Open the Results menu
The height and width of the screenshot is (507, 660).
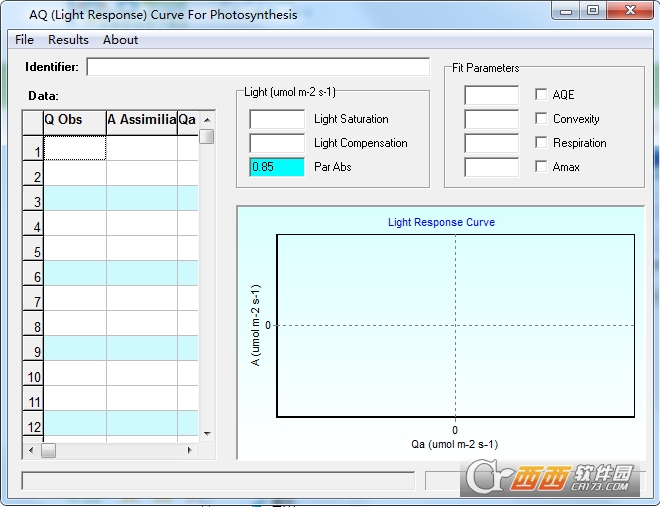[68, 40]
